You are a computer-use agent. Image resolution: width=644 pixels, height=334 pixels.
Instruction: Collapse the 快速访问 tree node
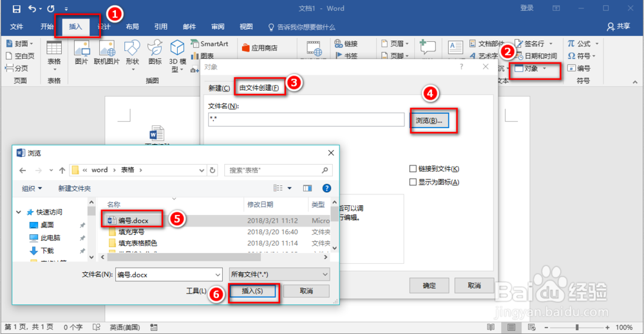click(19, 212)
